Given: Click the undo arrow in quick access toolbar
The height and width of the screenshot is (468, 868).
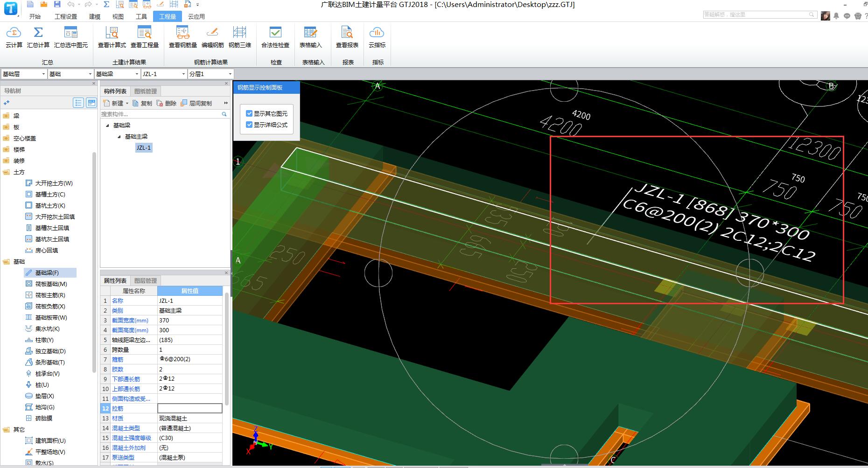Looking at the screenshot, I should [70, 4].
